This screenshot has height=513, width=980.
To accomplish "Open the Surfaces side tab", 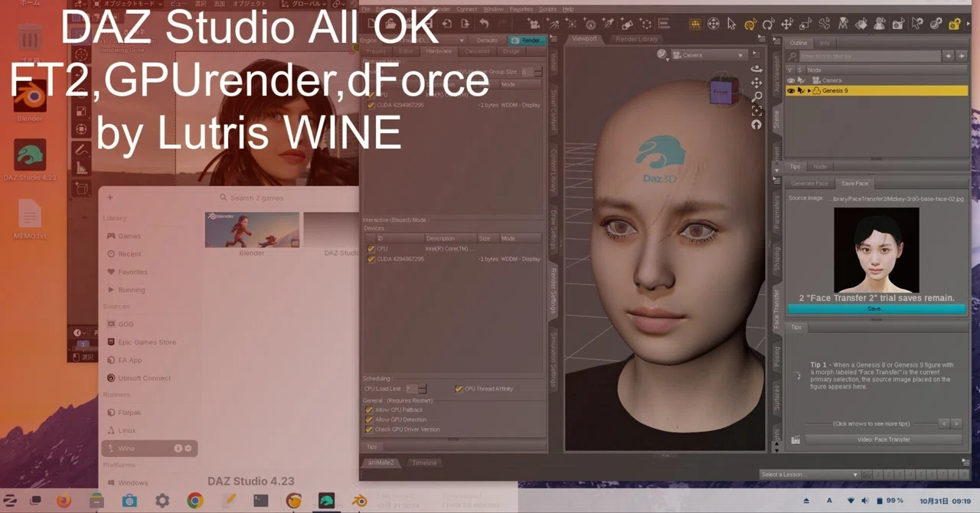I will coord(776,397).
